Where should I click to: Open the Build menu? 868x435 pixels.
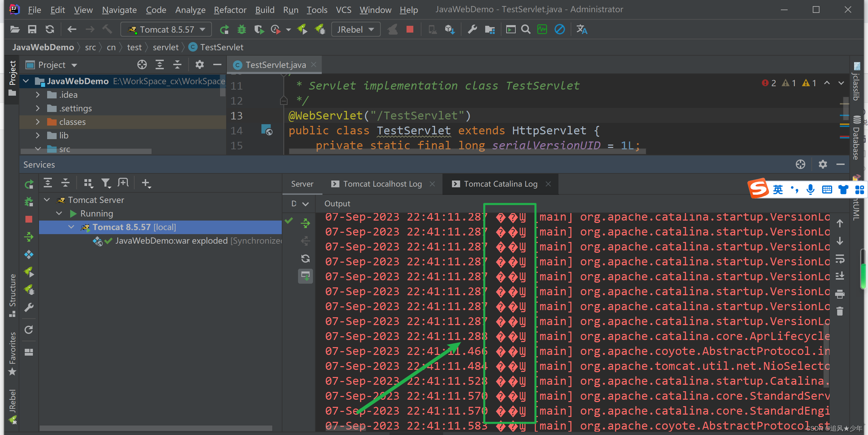click(265, 10)
